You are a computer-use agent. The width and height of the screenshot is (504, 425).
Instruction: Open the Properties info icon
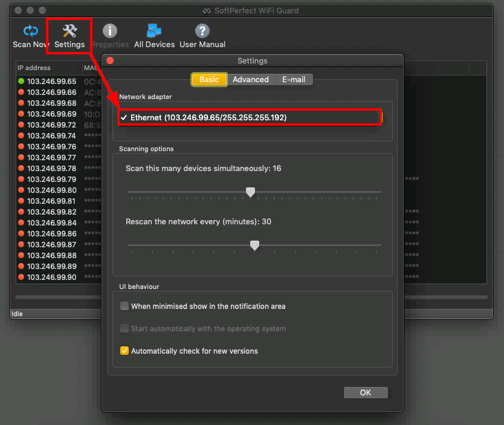point(110,31)
